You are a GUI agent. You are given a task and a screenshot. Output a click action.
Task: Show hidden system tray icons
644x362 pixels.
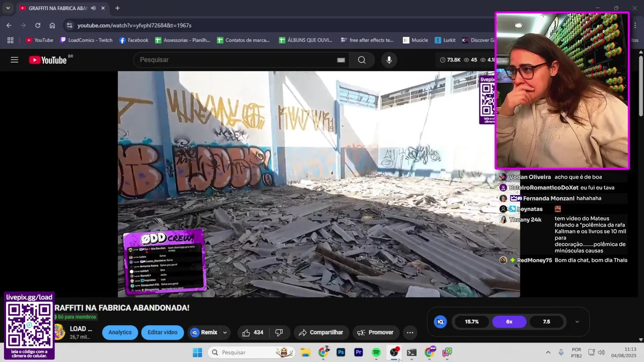(x=548, y=352)
